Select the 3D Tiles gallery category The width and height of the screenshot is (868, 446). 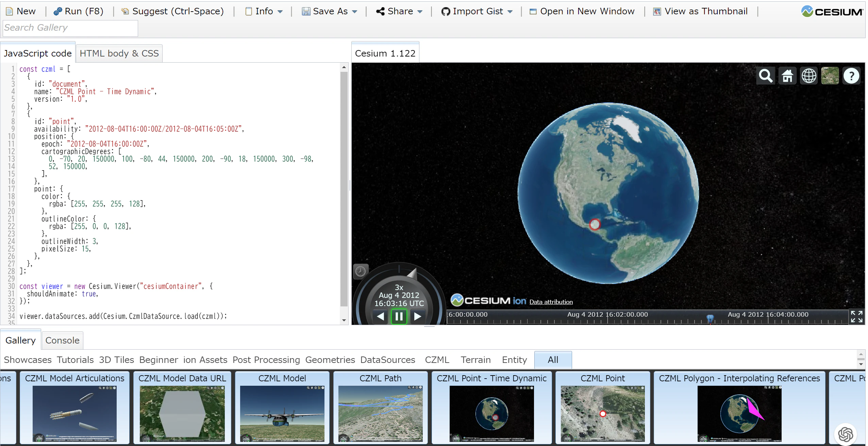pos(116,360)
